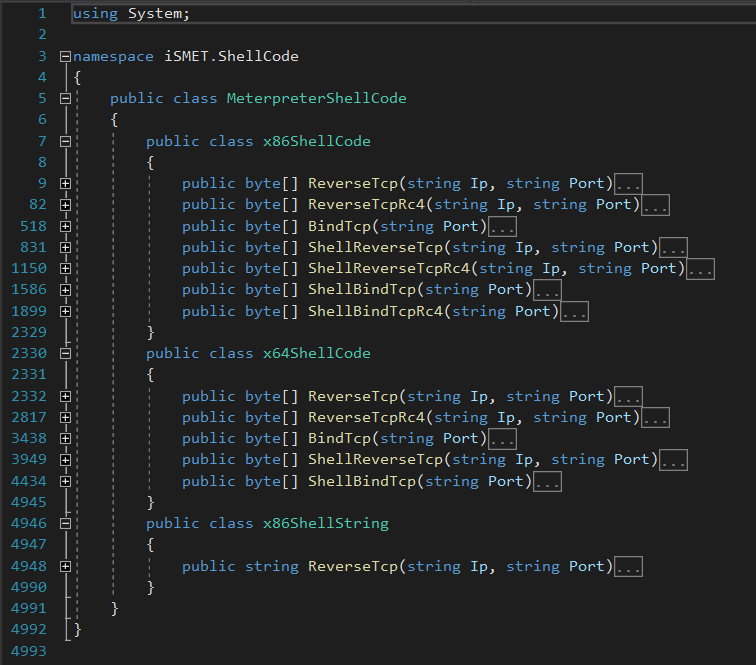
Task: Expand the fold toggle on line 3438
Action: 66,438
